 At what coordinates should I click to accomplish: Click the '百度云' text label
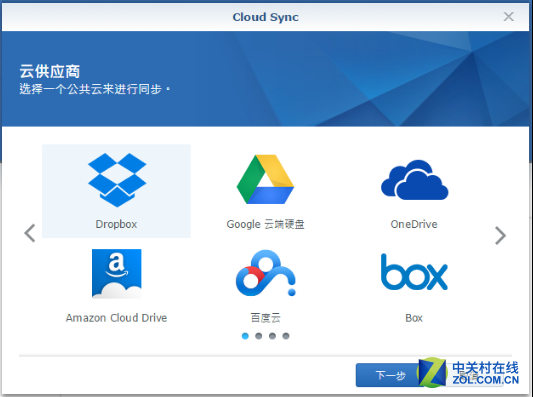(265, 318)
